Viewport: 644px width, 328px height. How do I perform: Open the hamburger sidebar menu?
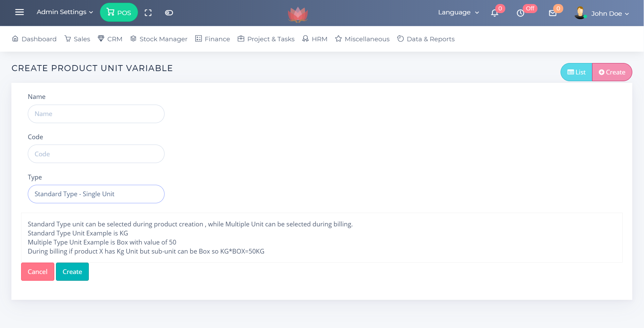pyautogui.click(x=19, y=12)
